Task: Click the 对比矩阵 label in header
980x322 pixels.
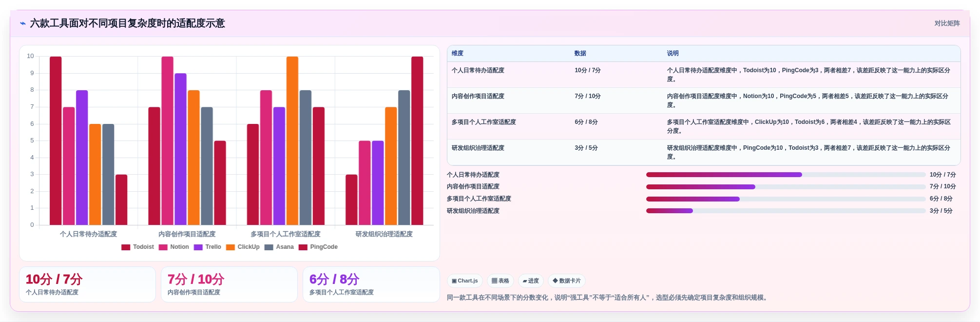Action: [x=947, y=23]
